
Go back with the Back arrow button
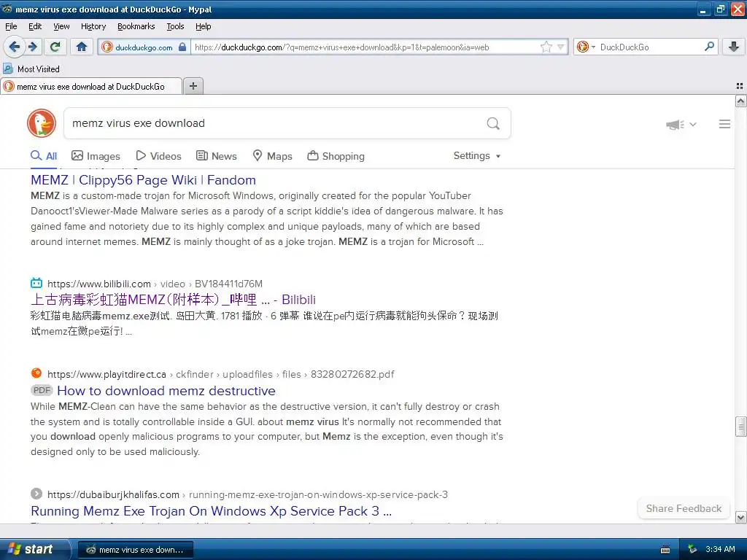tap(15, 47)
